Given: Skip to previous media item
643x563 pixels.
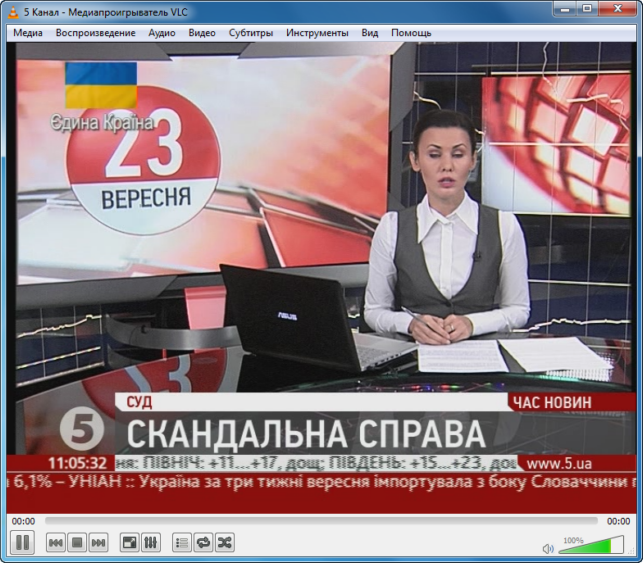Looking at the screenshot, I should [55, 543].
